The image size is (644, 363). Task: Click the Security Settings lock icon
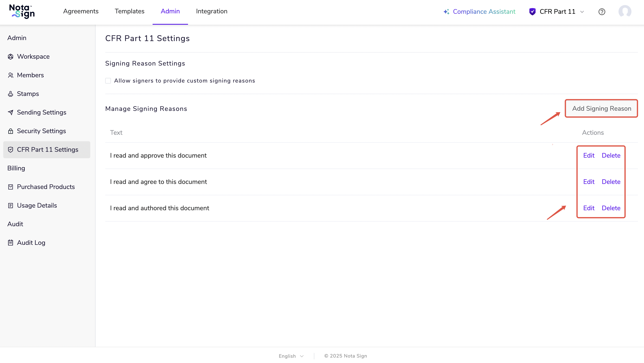tap(11, 131)
